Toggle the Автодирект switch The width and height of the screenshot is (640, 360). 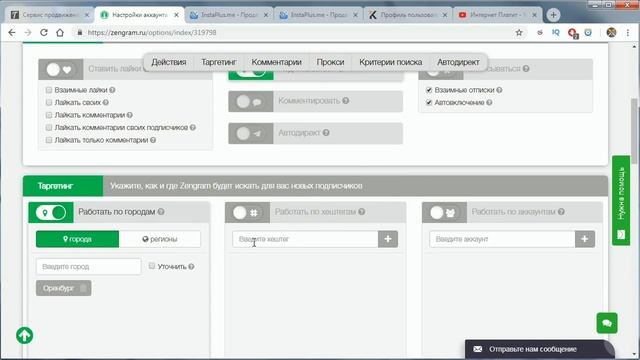(x=251, y=133)
